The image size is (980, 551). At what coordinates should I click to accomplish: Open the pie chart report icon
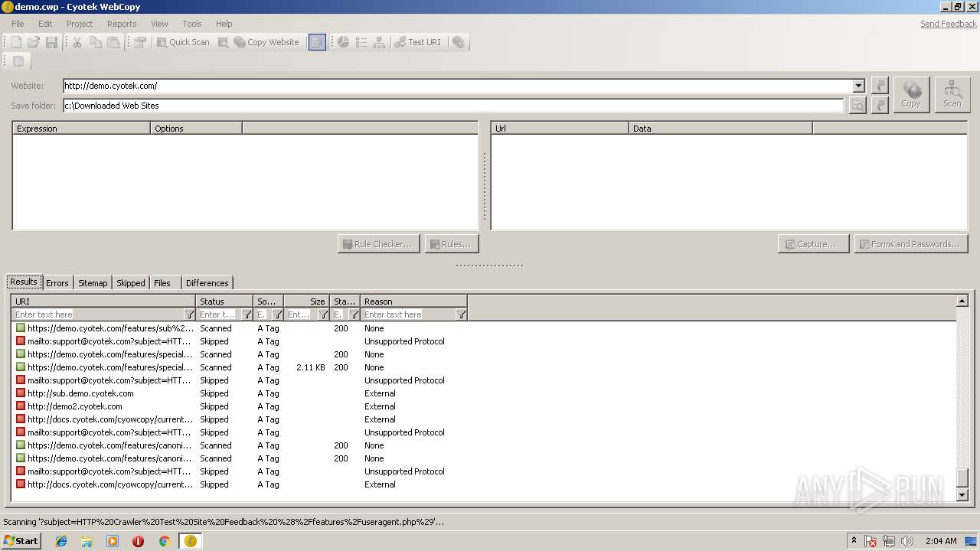pyautogui.click(x=344, y=42)
